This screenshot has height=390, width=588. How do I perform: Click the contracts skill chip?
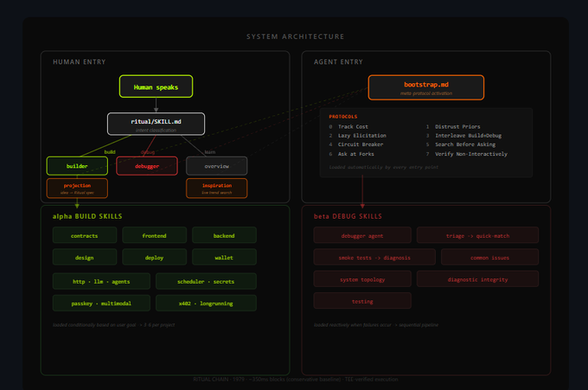click(x=85, y=235)
